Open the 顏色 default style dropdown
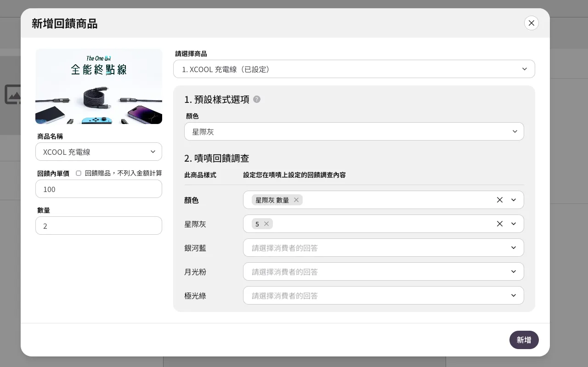The image size is (588, 367). [354, 131]
